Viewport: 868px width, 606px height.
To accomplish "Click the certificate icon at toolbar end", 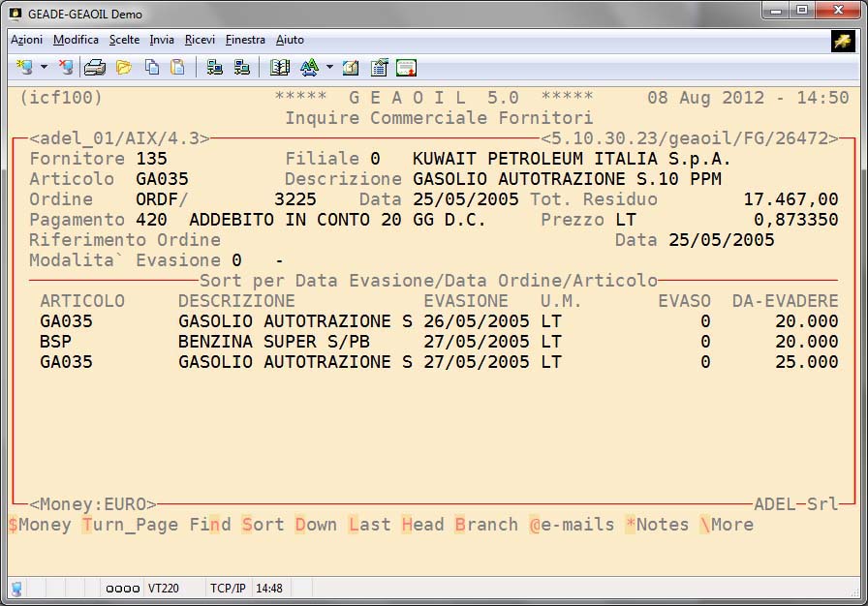I will (406, 67).
